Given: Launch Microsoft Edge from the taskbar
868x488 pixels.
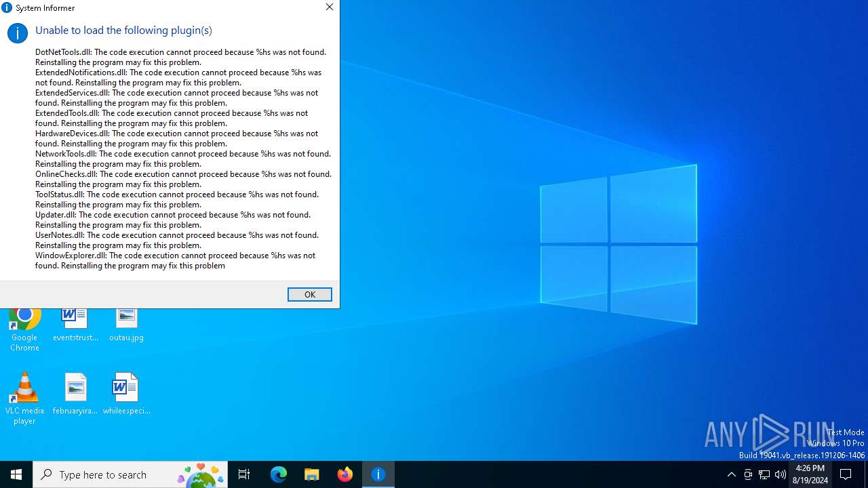Looking at the screenshot, I should tap(279, 474).
